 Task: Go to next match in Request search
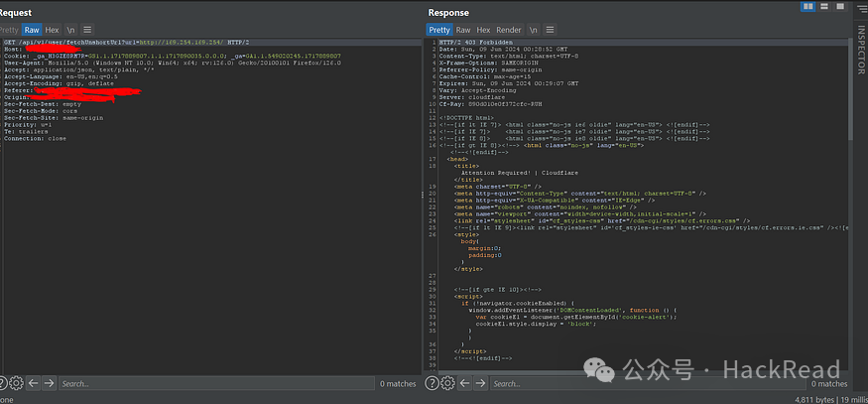click(50, 383)
